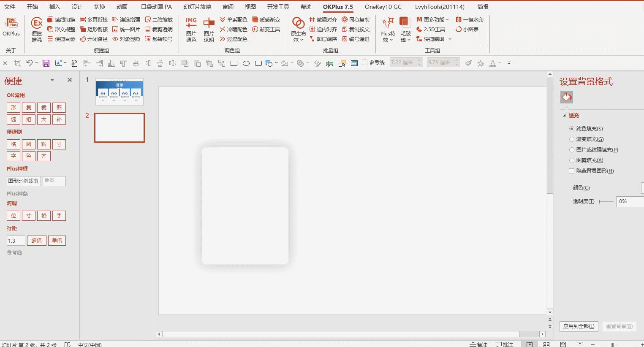
Task: Collapse the 填充 section
Action: [x=564, y=116]
